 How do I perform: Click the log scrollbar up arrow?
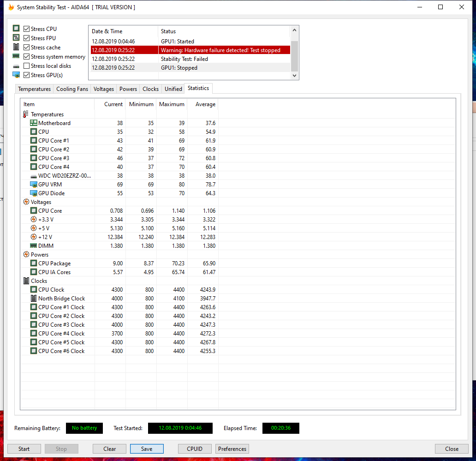[294, 30]
